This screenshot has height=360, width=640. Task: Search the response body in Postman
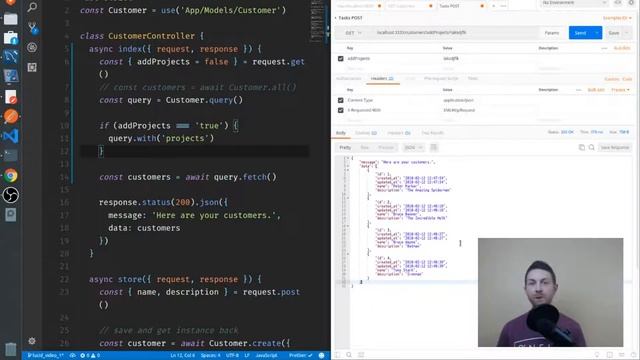(x=591, y=147)
